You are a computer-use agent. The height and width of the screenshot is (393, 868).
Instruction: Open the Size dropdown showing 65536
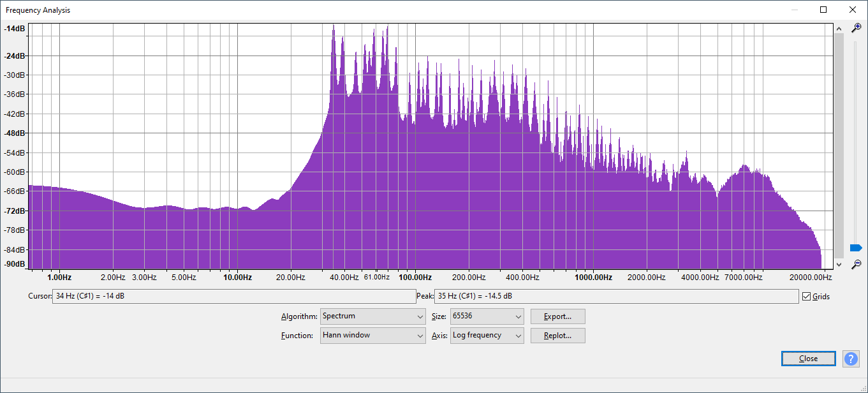tap(487, 316)
